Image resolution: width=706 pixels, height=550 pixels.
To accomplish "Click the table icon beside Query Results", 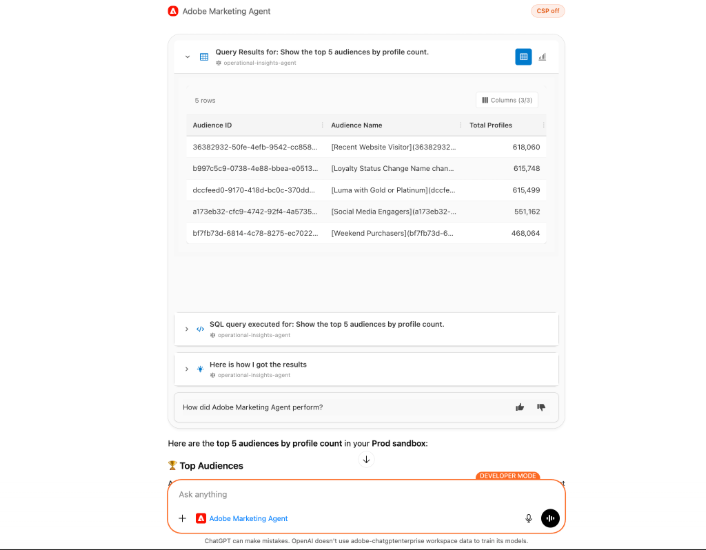I will (204, 57).
